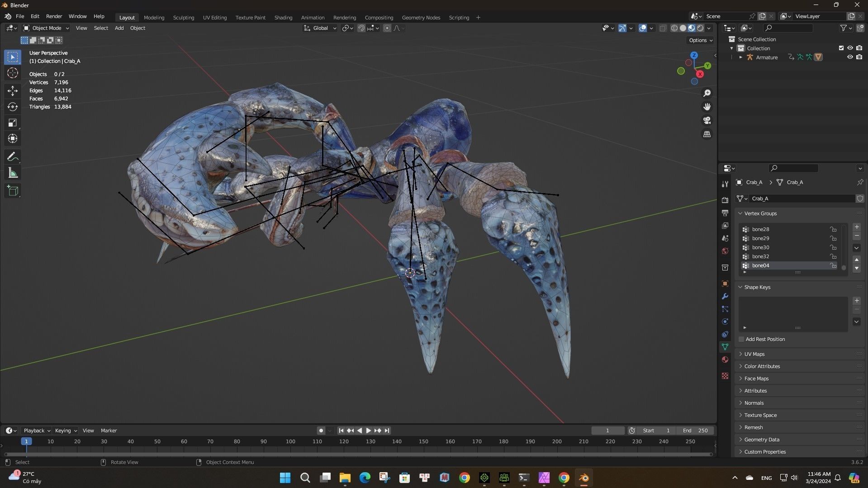The width and height of the screenshot is (868, 488).
Task: Open the Playback dropdown in timeline
Action: [x=37, y=431]
